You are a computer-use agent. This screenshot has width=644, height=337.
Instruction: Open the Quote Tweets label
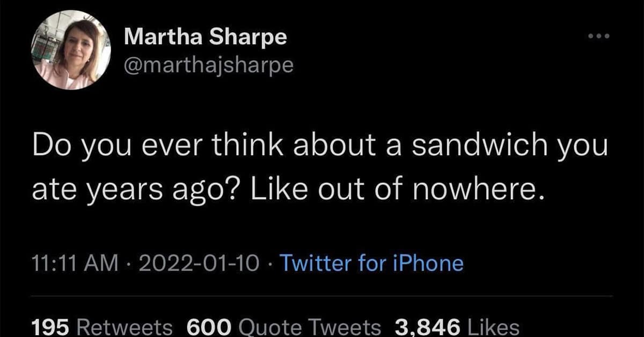click(x=309, y=327)
